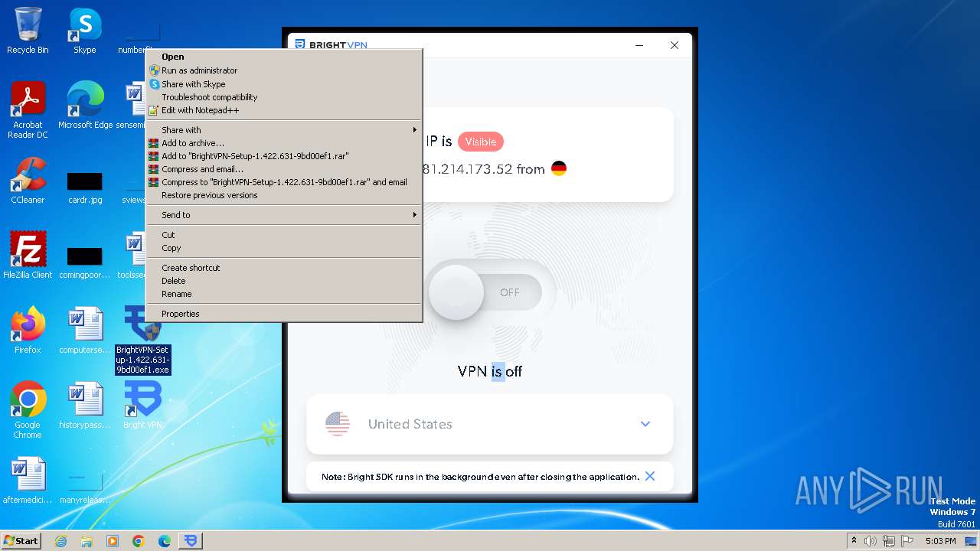980x551 pixels.
Task: Launch the Skype desktop shortcut
Action: click(x=84, y=31)
